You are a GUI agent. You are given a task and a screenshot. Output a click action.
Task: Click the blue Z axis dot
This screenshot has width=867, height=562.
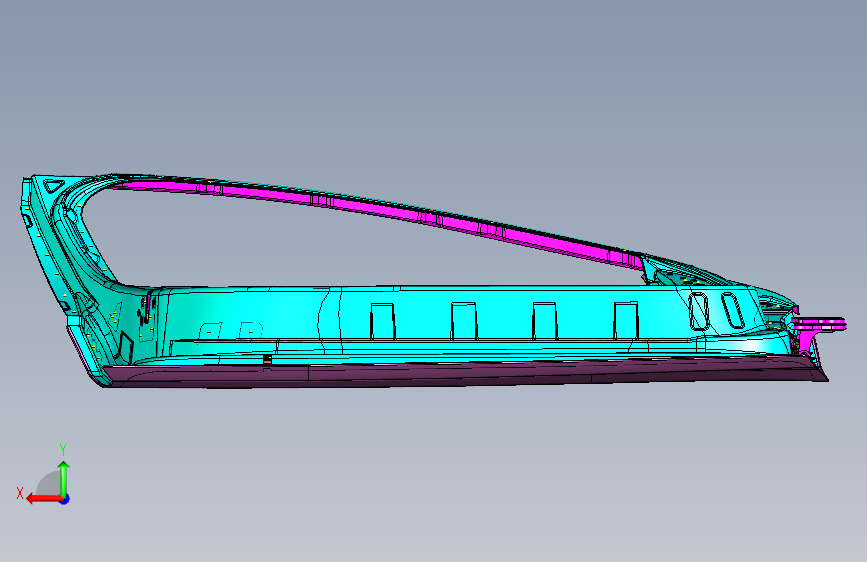pos(65,499)
